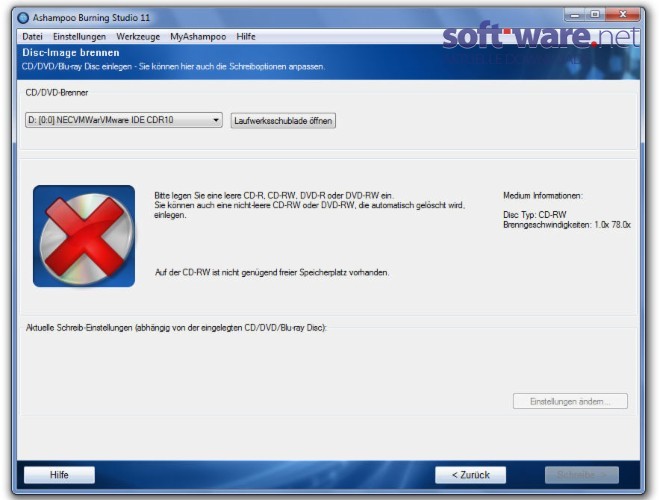This screenshot has height=500, width=660.
Task: Click Laufwerksschublade öffnen button
Action: pos(283,121)
